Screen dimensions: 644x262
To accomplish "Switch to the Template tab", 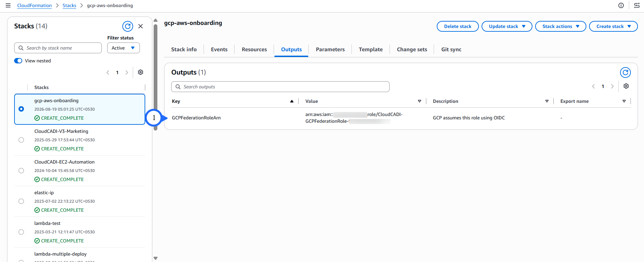I will (x=371, y=50).
